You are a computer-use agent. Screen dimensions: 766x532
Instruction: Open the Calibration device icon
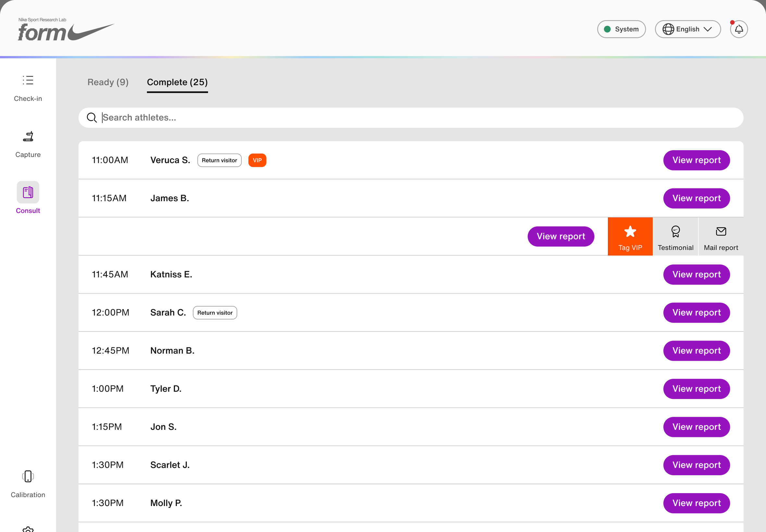click(x=28, y=476)
